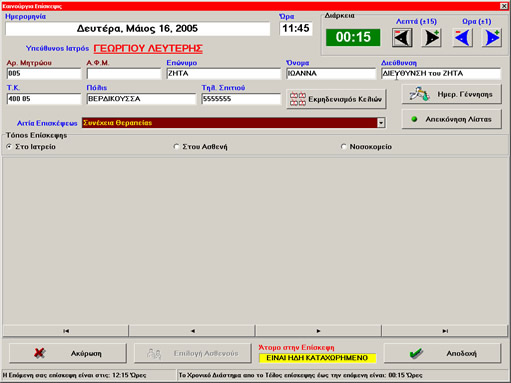Click the Επιλογή Ασθενούς button

193,353
